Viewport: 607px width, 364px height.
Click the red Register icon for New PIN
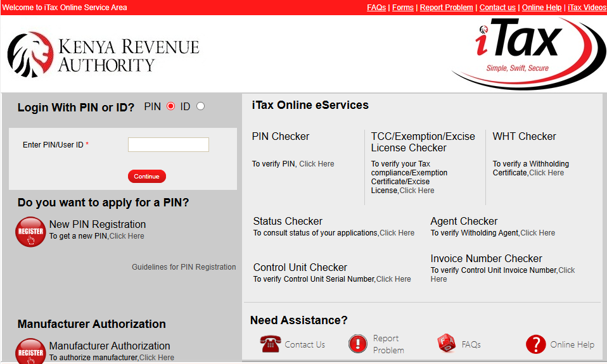click(x=30, y=232)
